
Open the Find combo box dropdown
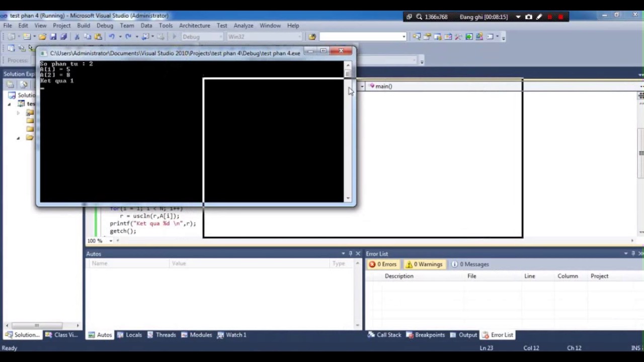[404, 37]
